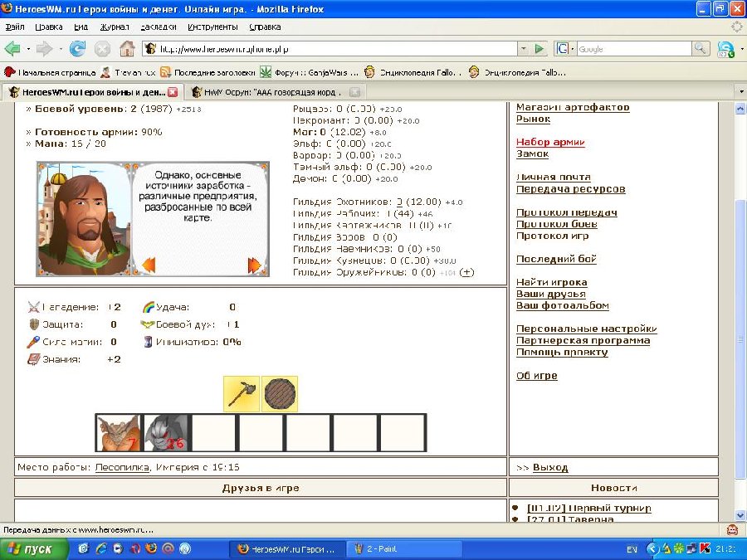Reload the page with the refresh button
This screenshot has height=560, width=747.
[78, 49]
